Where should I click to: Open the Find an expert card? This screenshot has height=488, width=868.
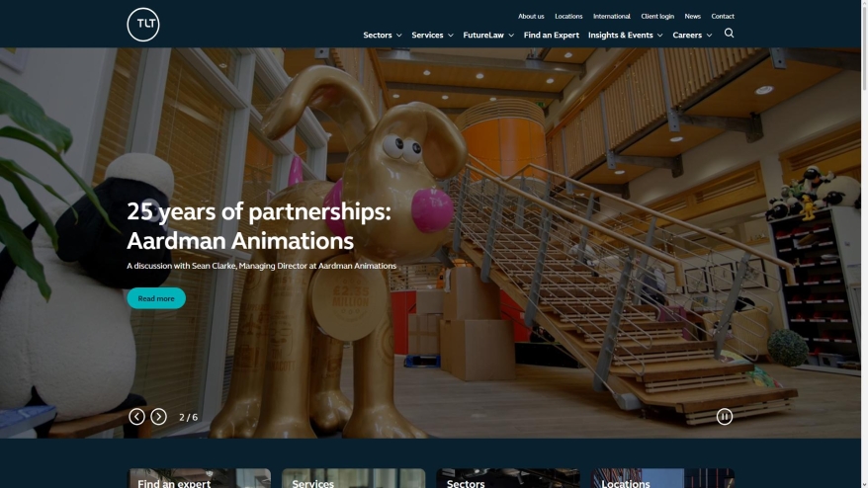click(x=200, y=479)
